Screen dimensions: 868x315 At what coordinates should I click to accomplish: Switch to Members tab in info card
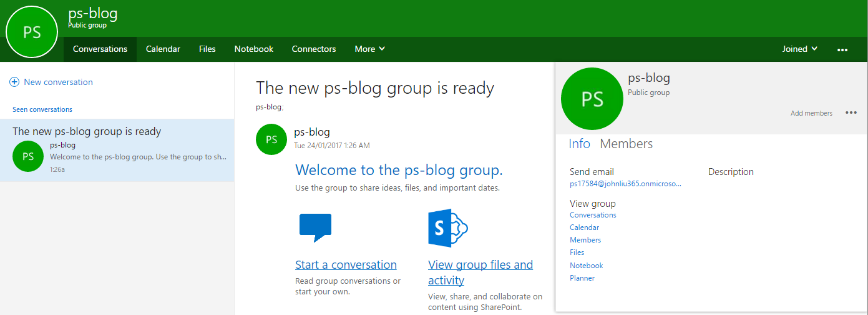pyautogui.click(x=626, y=144)
